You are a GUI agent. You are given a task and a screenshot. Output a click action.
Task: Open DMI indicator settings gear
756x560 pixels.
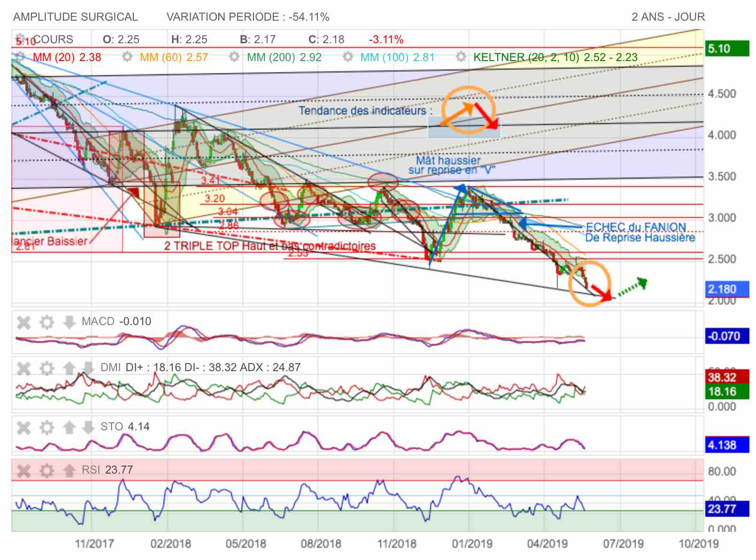46,368
